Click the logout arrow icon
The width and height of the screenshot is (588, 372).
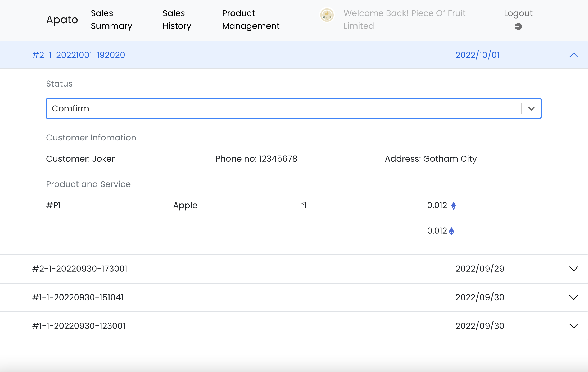coord(518,26)
